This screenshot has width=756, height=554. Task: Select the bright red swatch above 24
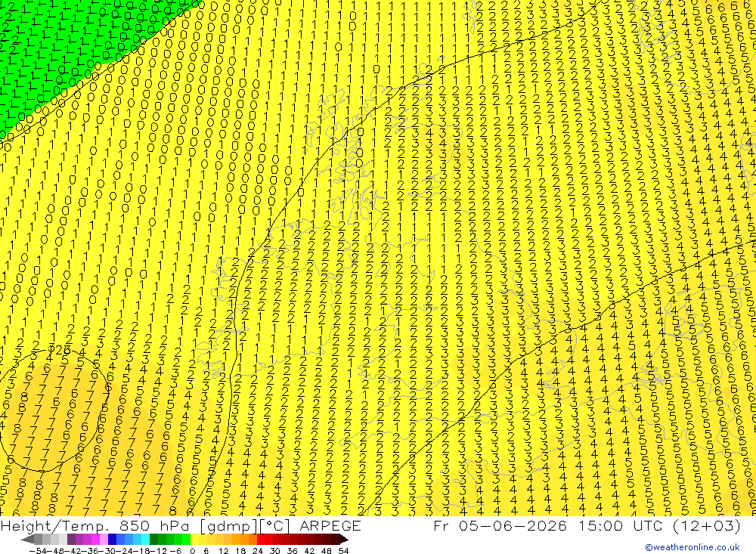261,539
